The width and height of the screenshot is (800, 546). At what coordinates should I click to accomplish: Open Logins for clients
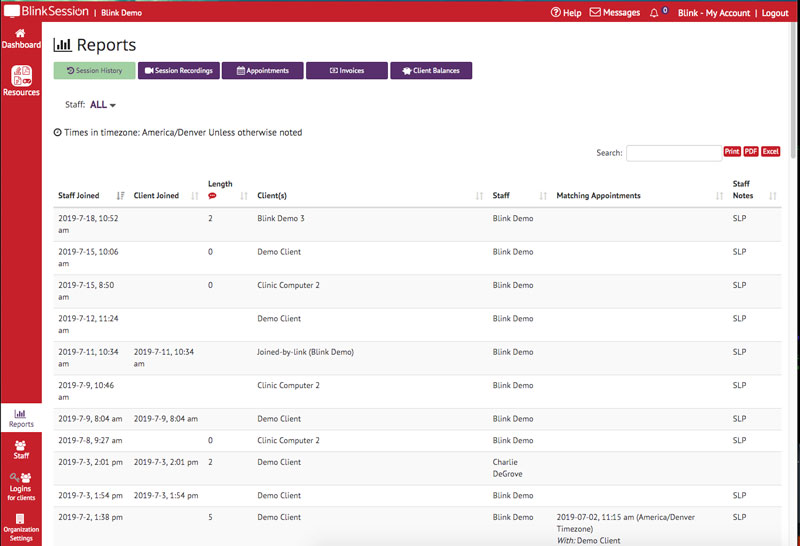click(21, 486)
